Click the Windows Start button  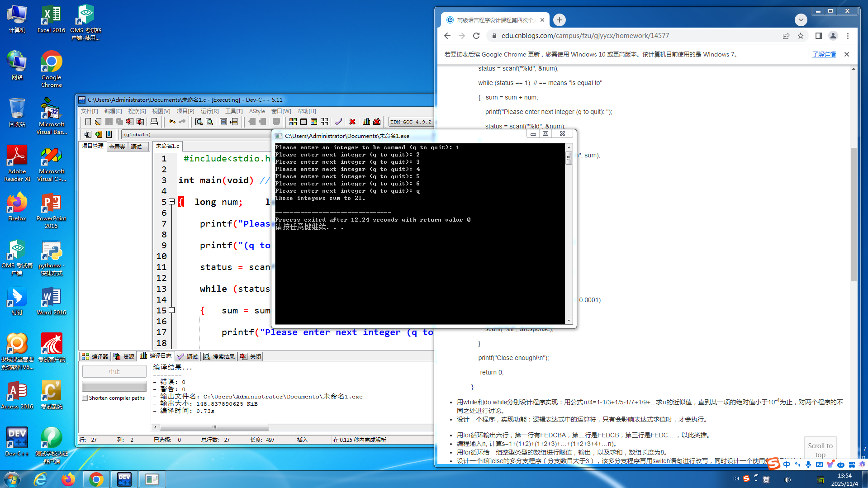tap(12, 479)
